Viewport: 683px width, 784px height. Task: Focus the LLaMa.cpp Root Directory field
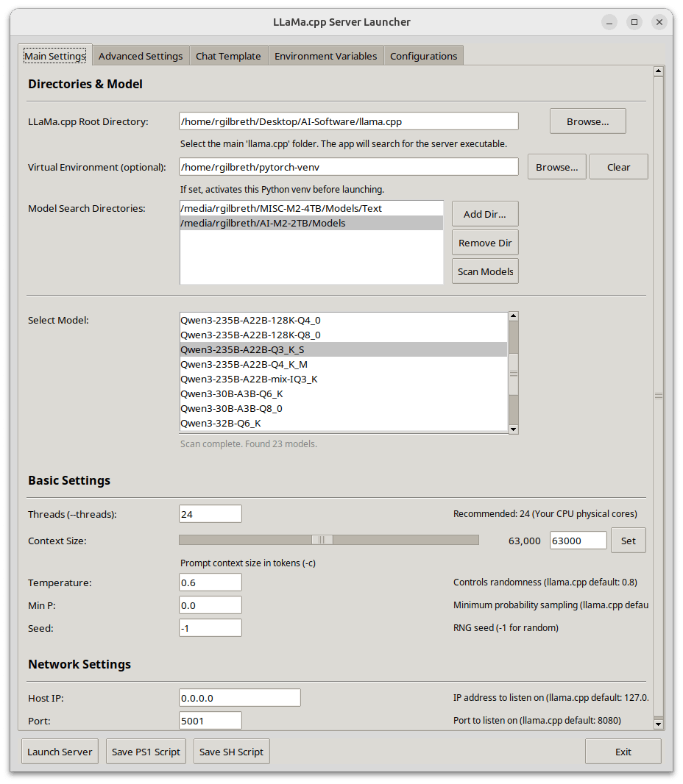[x=349, y=121]
